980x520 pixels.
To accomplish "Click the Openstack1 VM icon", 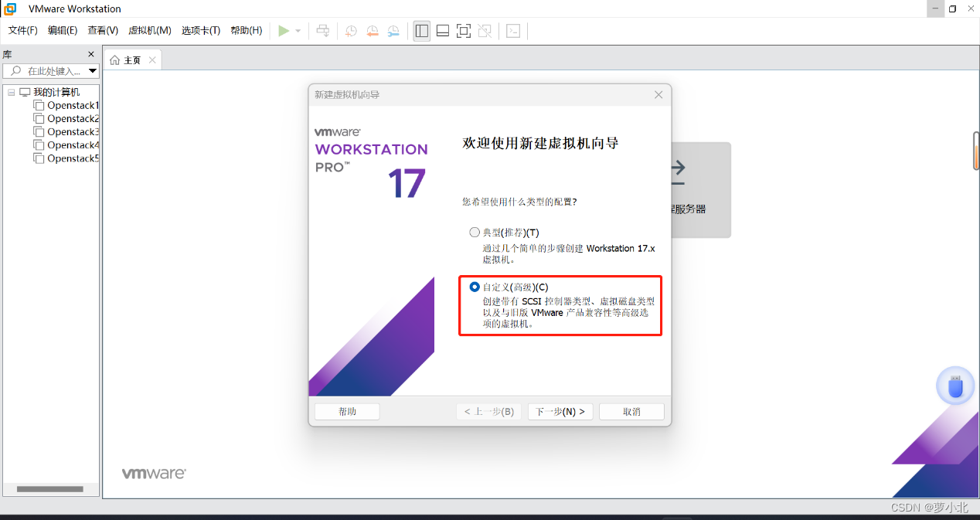I will tap(39, 105).
